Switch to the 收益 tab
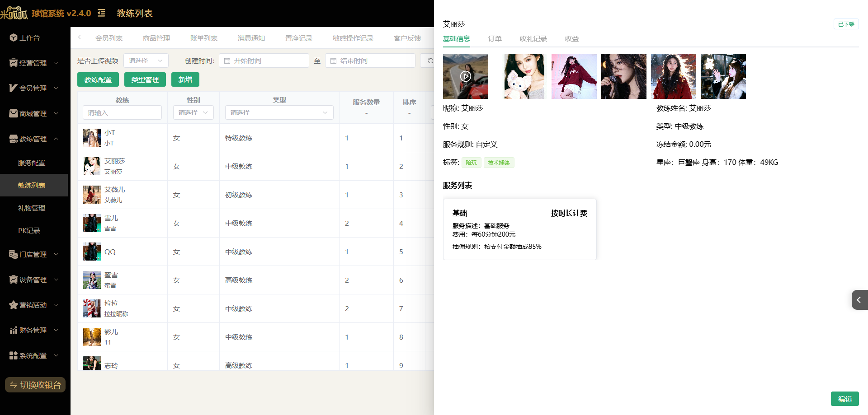The height and width of the screenshot is (415, 868). pyautogui.click(x=571, y=39)
